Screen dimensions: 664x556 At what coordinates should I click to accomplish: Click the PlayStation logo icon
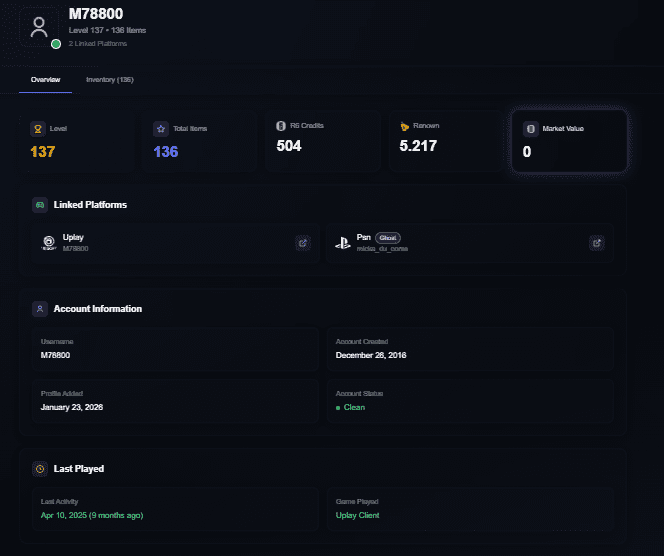(343, 242)
